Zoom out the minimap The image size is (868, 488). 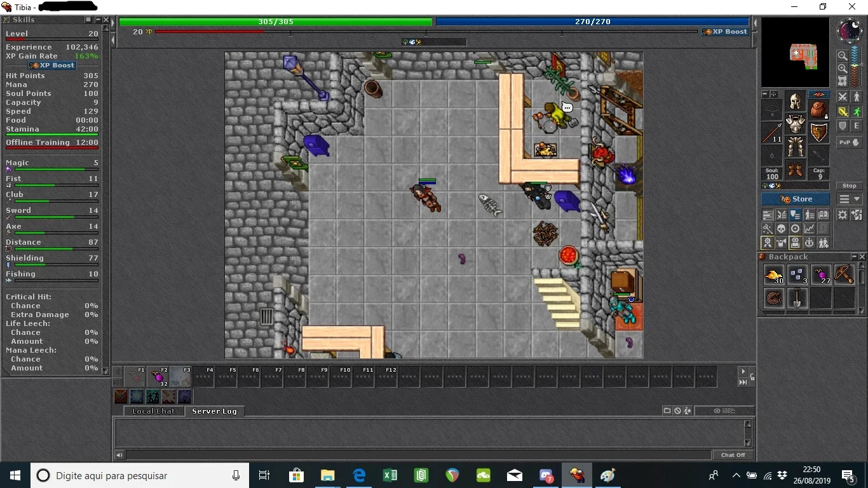click(x=842, y=56)
